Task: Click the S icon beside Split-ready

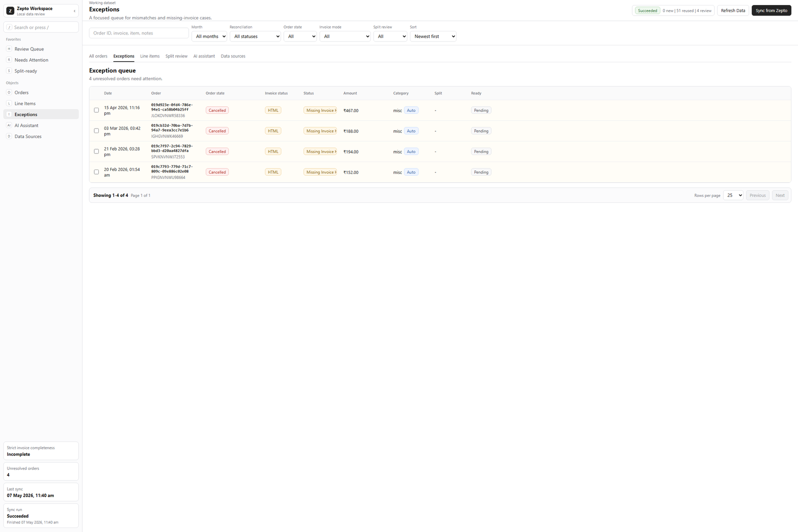Action: tap(9, 71)
